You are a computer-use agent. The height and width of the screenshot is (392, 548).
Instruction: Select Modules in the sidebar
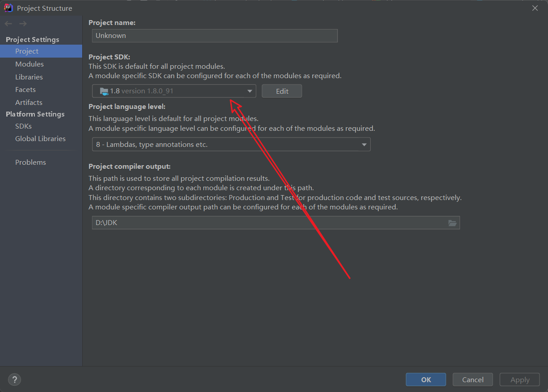point(29,64)
